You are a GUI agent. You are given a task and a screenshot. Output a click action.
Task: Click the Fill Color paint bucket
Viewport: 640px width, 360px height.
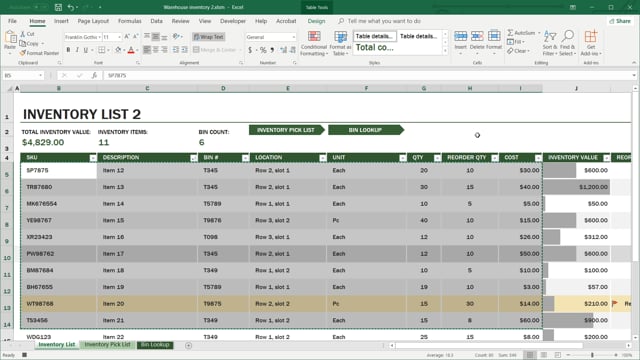point(118,50)
